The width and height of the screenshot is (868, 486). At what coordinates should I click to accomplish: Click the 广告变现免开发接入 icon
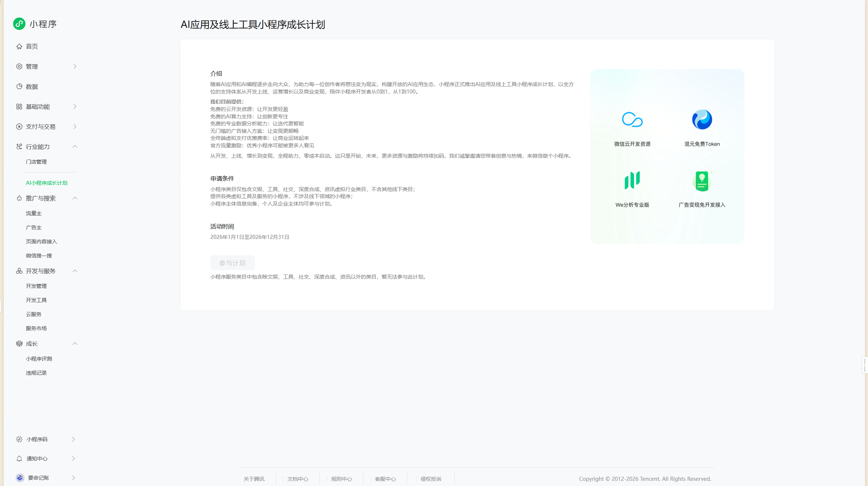point(702,181)
